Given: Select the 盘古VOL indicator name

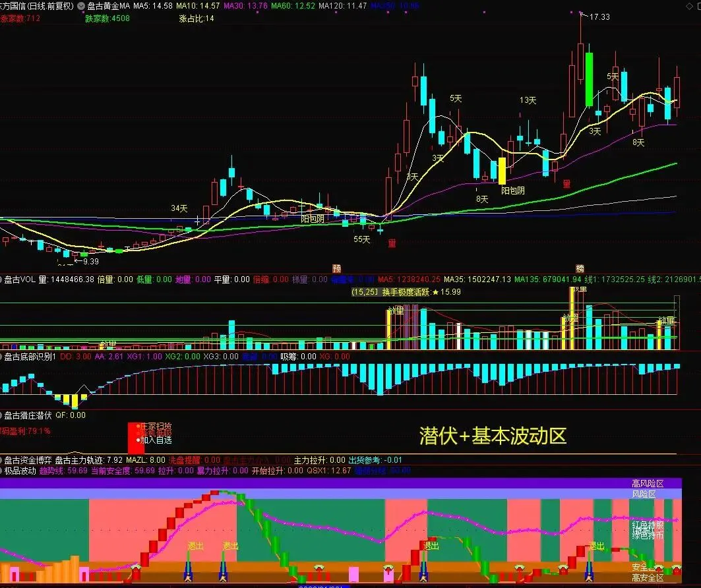Looking at the screenshot, I should (x=20, y=279).
